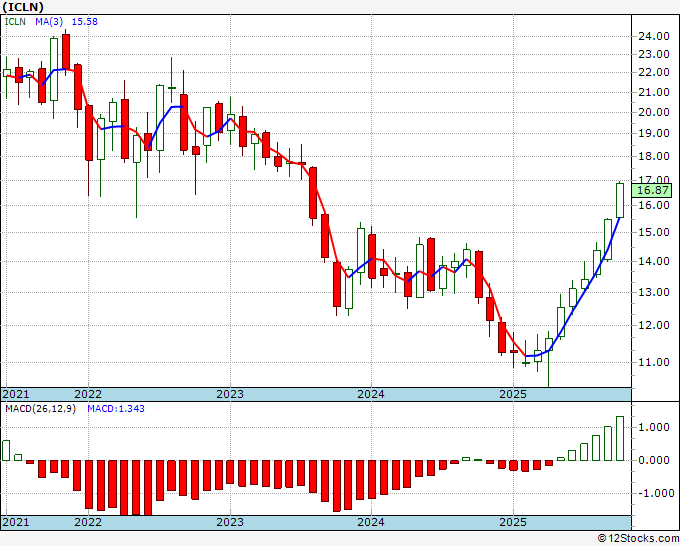Click the 16.87 current price tag

pos(653,190)
